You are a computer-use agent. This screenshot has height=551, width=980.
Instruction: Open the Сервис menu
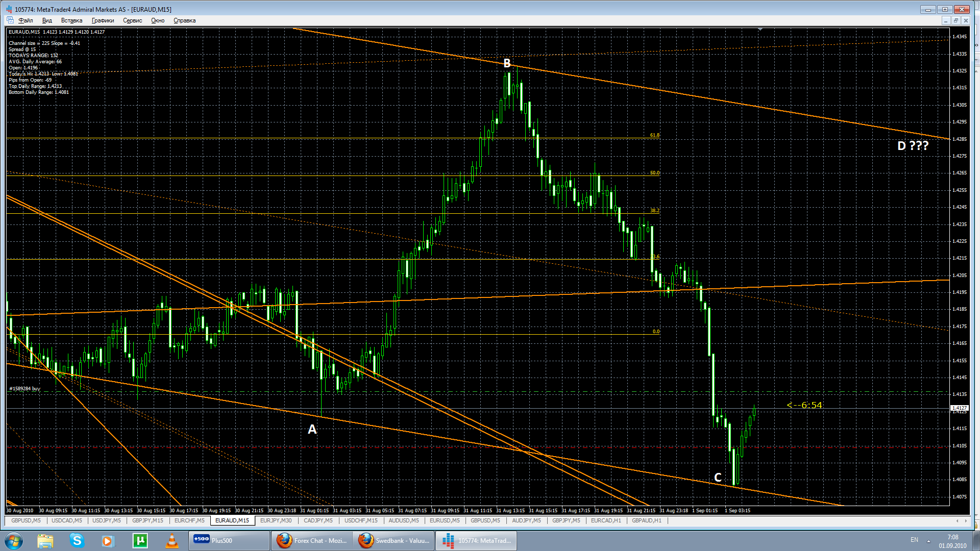pos(132,20)
